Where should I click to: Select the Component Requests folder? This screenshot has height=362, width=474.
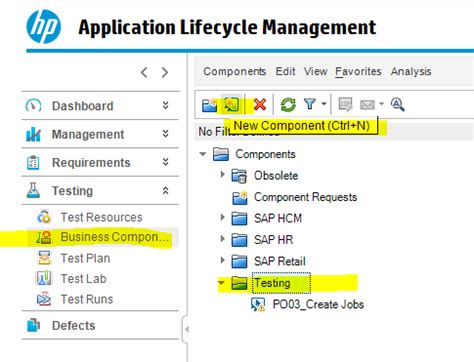pos(305,197)
